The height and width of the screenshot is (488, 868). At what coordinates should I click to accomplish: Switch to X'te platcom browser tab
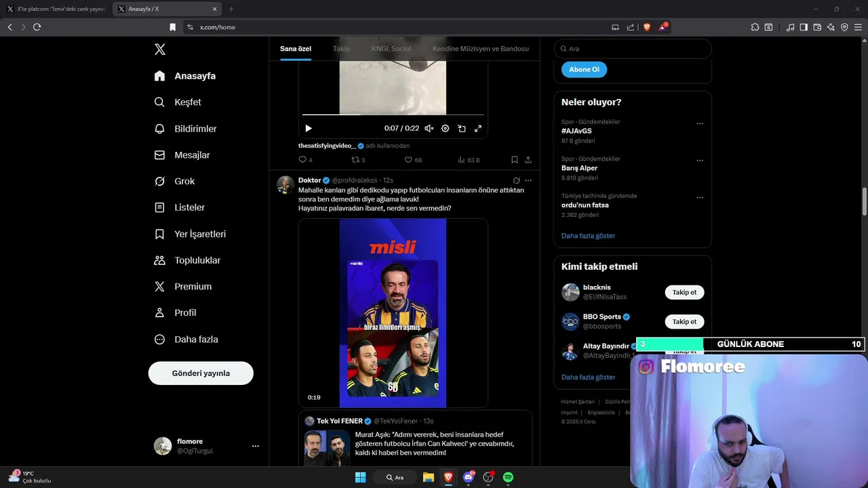coord(56,9)
